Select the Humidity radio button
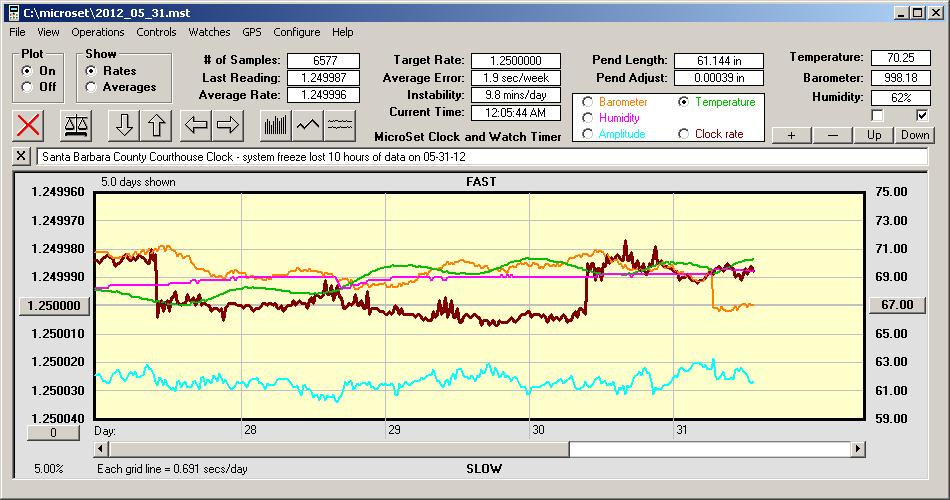The height and width of the screenshot is (500, 950). point(587,118)
